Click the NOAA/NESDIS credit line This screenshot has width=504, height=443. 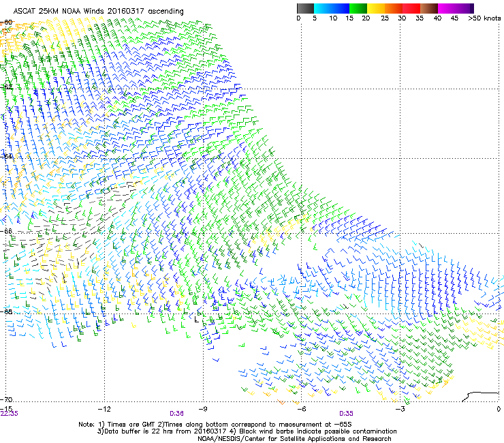(x=294, y=439)
